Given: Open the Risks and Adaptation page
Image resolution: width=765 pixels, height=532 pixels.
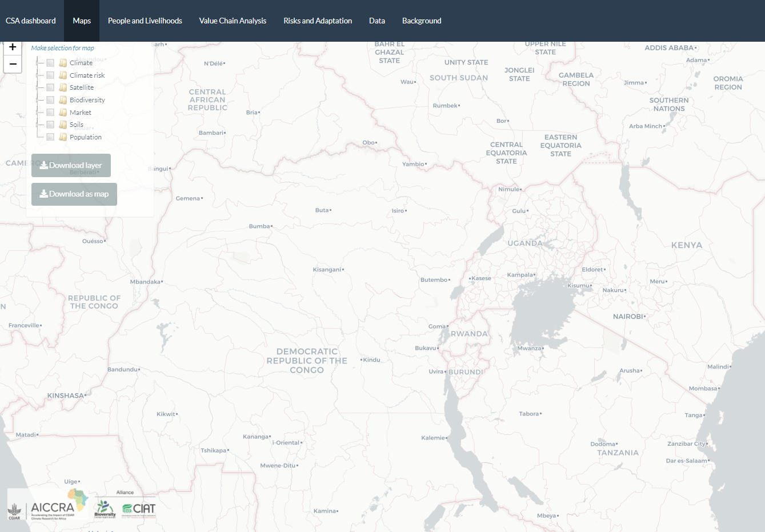Looking at the screenshot, I should click(317, 21).
